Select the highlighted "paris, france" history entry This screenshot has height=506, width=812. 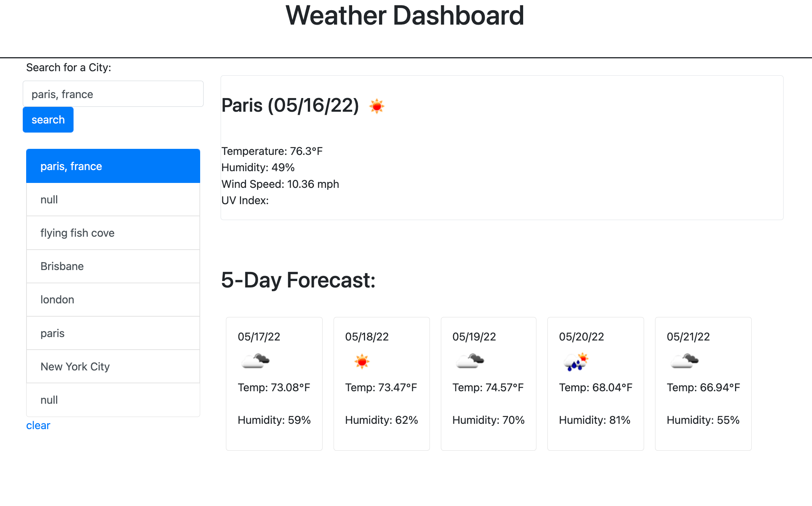[x=113, y=166]
